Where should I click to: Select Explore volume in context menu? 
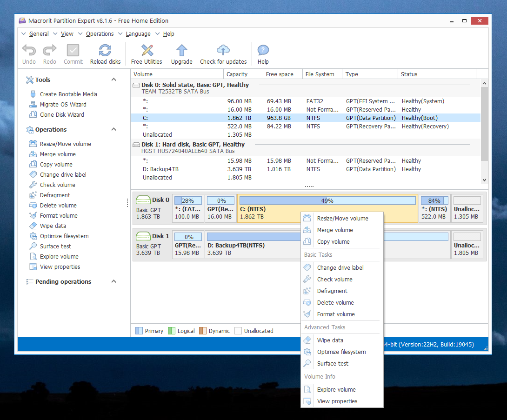click(x=342, y=389)
